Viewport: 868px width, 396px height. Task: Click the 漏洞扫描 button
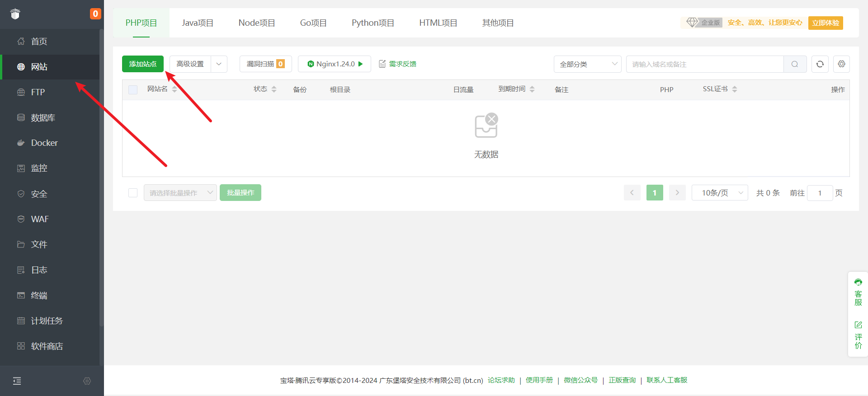click(266, 64)
